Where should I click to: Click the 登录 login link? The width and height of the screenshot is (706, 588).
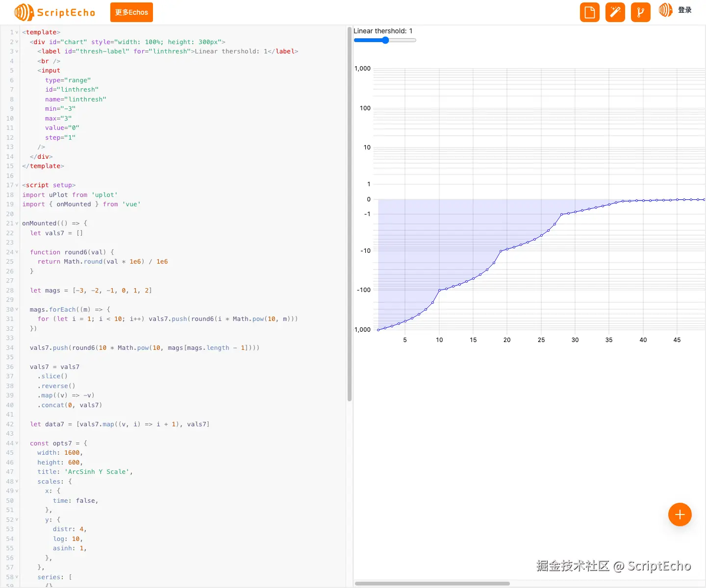pos(685,10)
